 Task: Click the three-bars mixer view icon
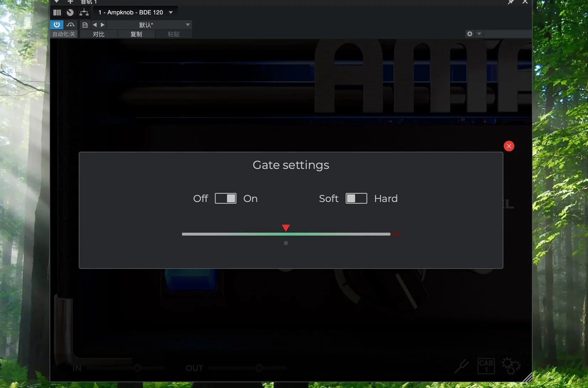[57, 12]
